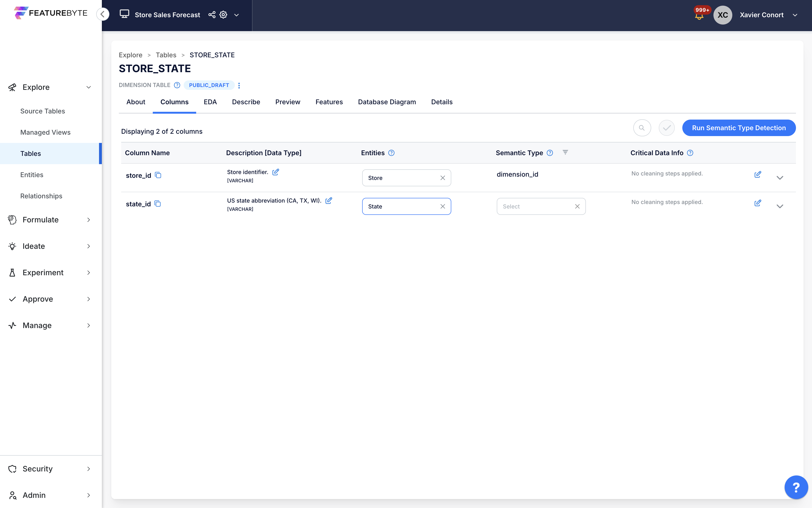Screen dimensions: 812x508
Task: Click the share icon next to Store Sales Forecast
Action: (211, 15)
